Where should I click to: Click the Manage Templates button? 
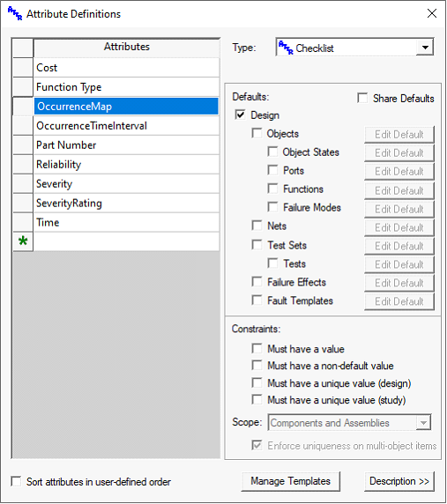tap(290, 481)
